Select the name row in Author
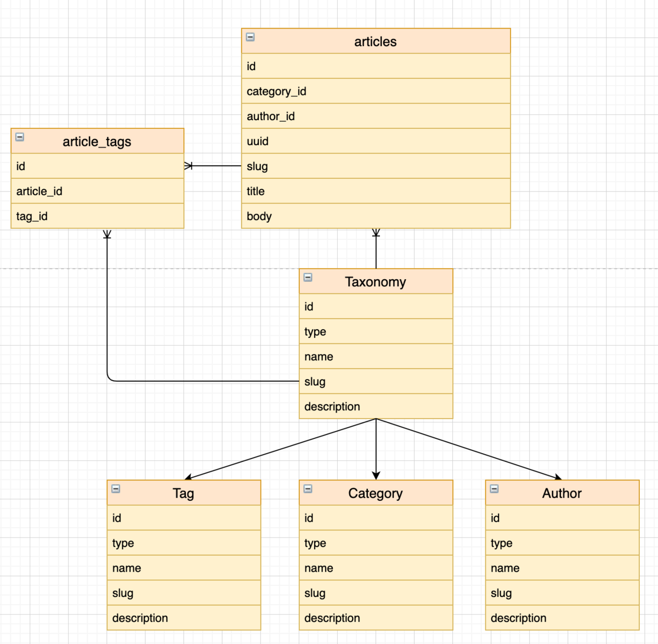Screen dimensions: 658x644 pos(563,568)
